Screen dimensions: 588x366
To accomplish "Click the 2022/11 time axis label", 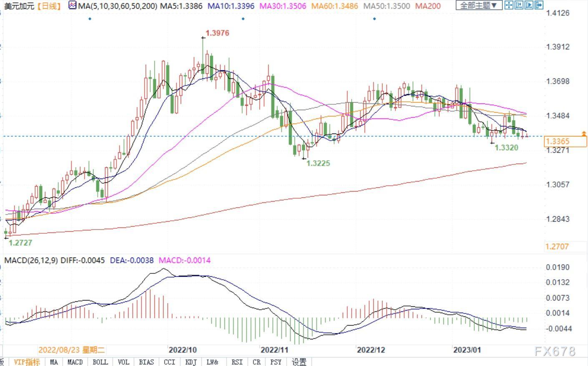I will [275, 350].
